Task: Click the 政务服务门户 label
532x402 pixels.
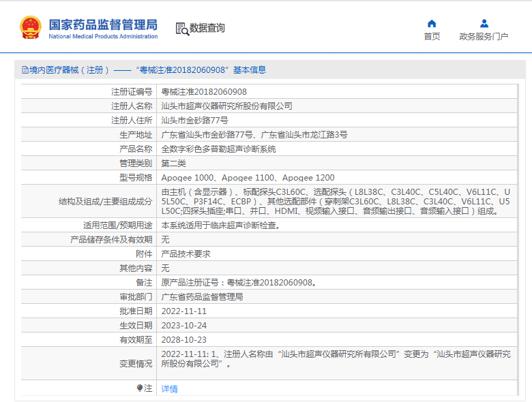Action: point(484,36)
